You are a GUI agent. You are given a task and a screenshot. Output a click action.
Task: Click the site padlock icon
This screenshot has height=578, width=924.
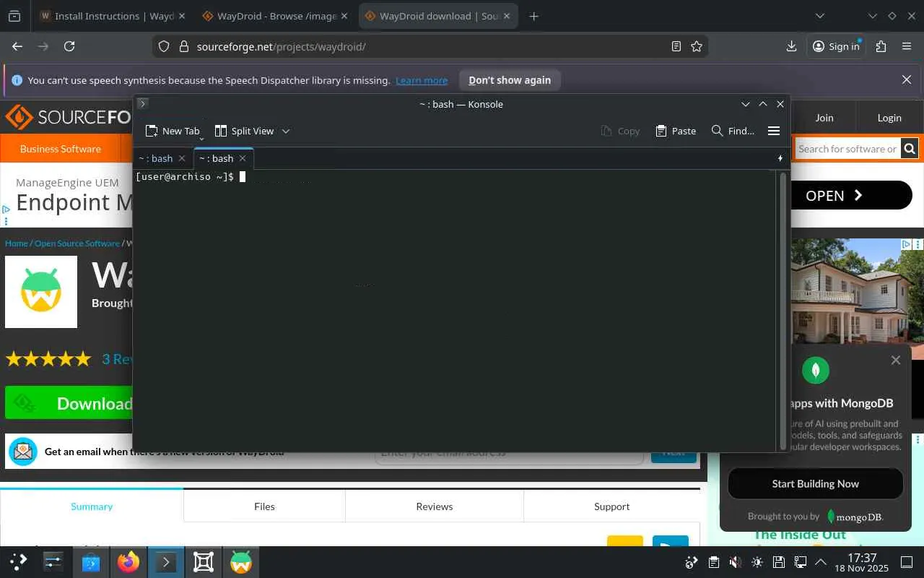coord(183,46)
